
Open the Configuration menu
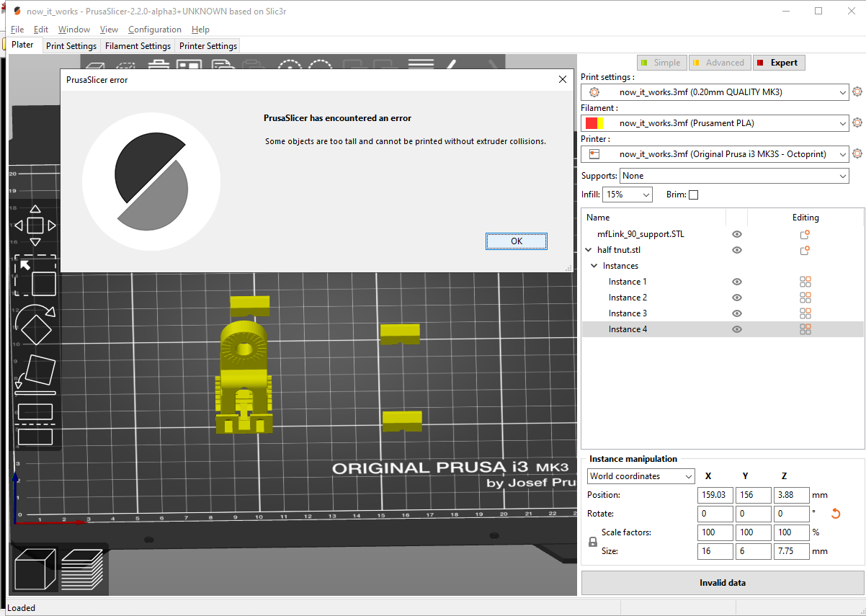[x=155, y=30]
